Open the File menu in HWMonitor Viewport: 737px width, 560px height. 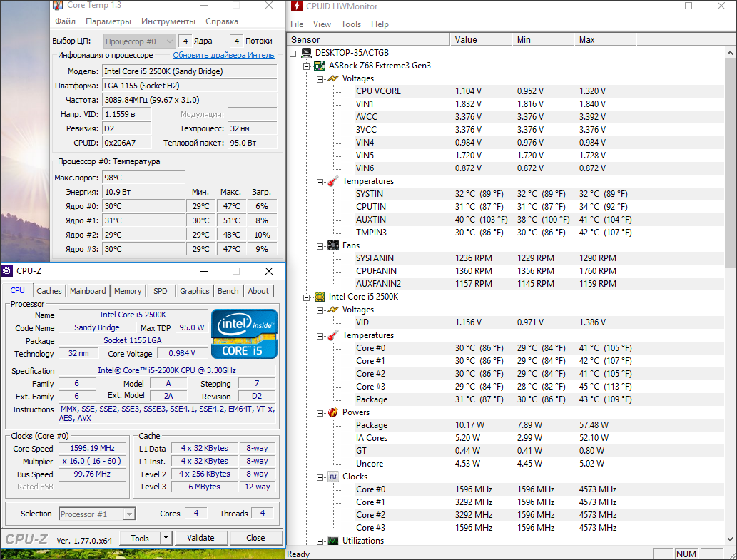click(297, 24)
